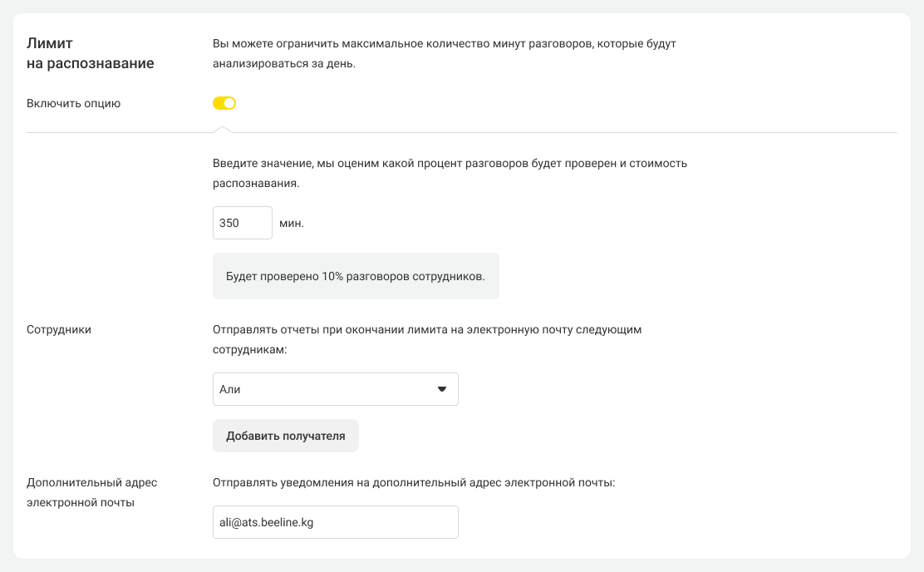Click the "Введите значение" hint text
This screenshot has height=572, width=924.
coord(450,173)
